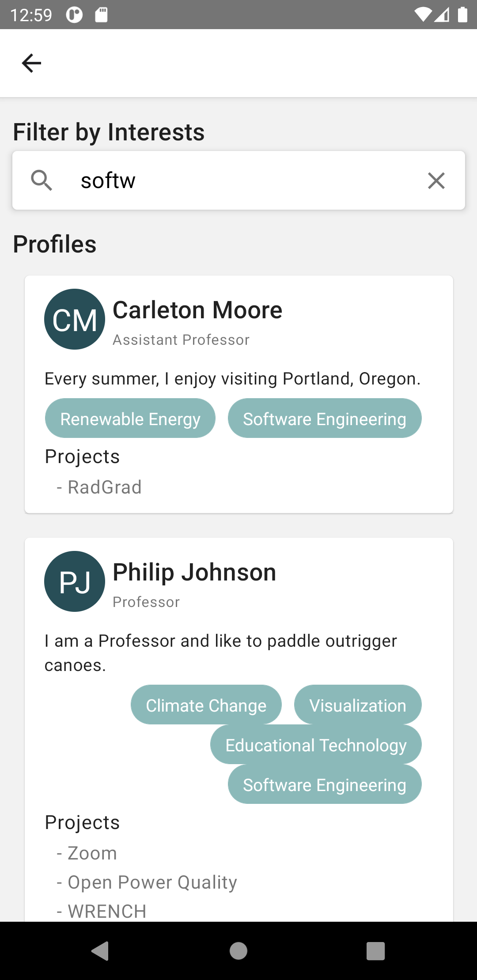Tap Philip Johnson's PJ avatar
This screenshot has height=980, width=477.
pos(75,581)
